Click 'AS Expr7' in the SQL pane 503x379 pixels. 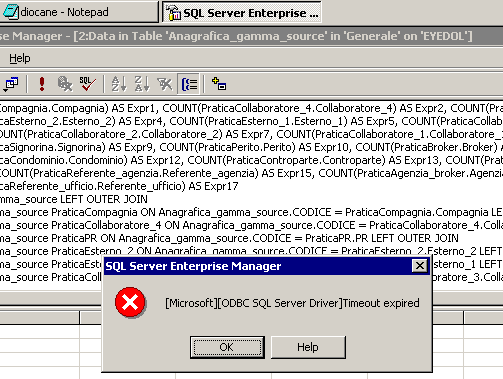point(249,134)
